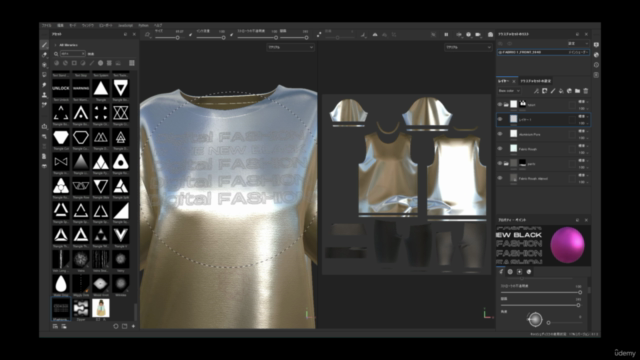Image resolution: width=640 pixels, height=360 pixels.
Task: Click the symmetry icon in top toolbar
Action: (x=375, y=35)
